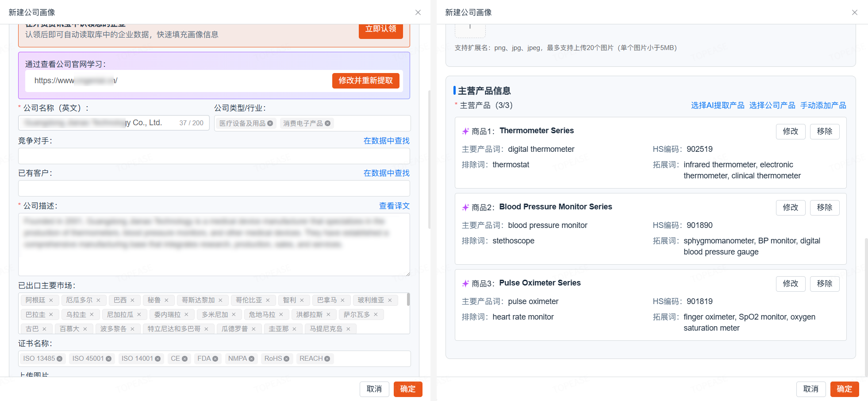Viewport: 868px width, 401px height.
Task: Delete the FDA certificate tag
Action: [215, 359]
